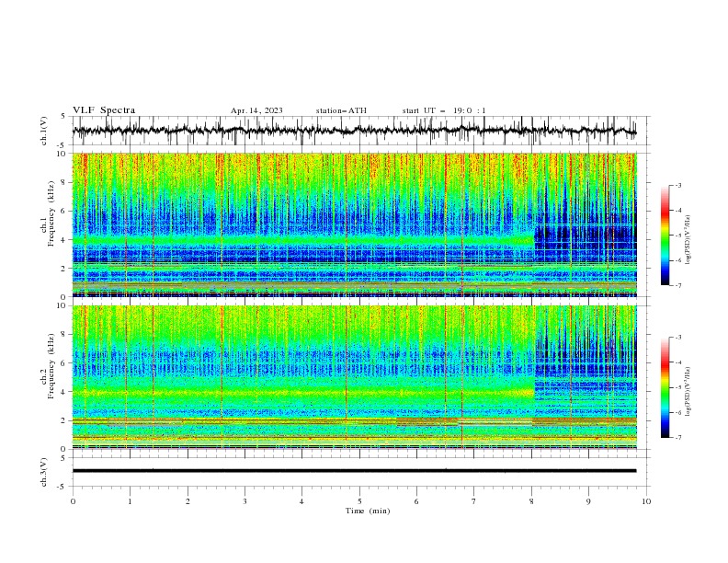Click the 'start UT = 19:0 :1' text

click(x=444, y=110)
